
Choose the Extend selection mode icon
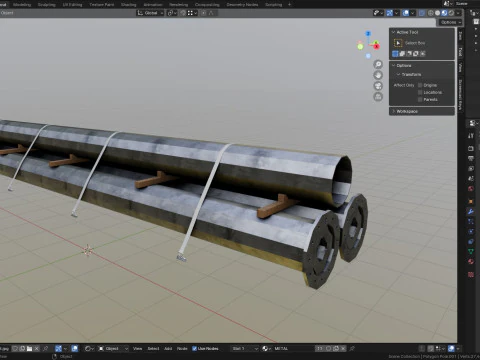pos(402,54)
